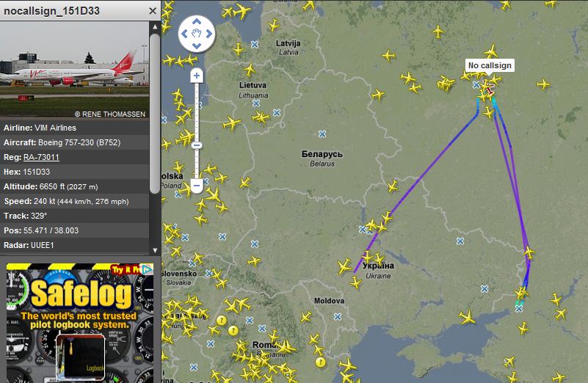Click the RENE THOMASSEN photo credit

(x=109, y=114)
